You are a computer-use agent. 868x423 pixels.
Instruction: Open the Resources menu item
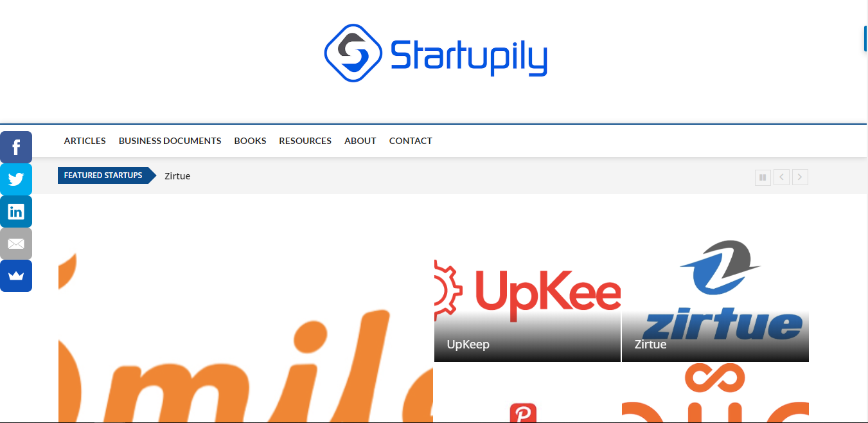click(x=305, y=141)
